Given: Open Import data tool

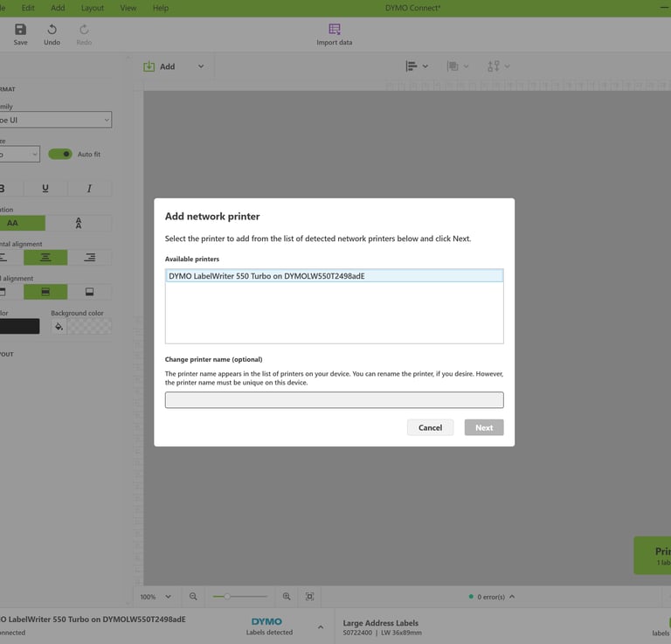Looking at the screenshot, I should tap(335, 34).
